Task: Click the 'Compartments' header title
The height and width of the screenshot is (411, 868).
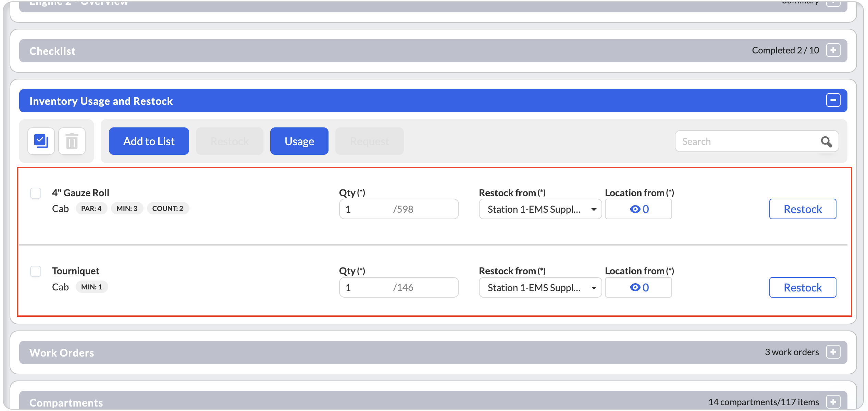Action: (x=66, y=403)
